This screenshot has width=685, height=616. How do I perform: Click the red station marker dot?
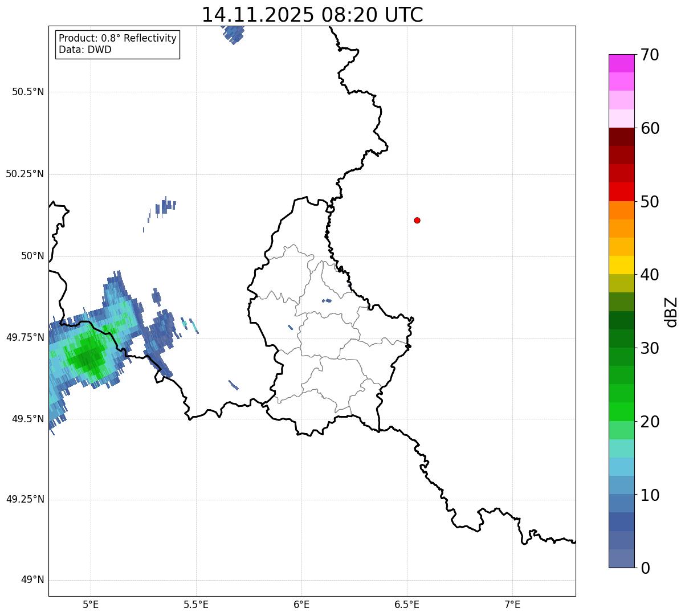pos(417,220)
